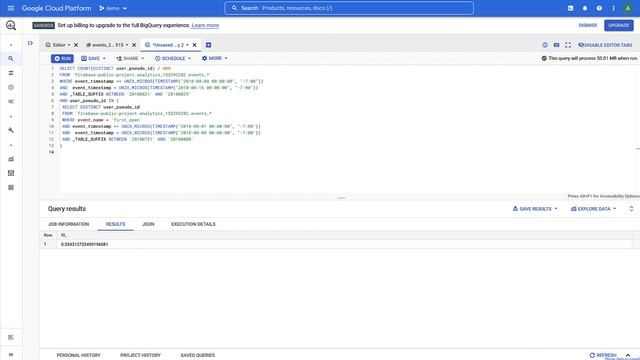Open data transfers in the sidebar
The image size is (640, 360).
coord(11,73)
